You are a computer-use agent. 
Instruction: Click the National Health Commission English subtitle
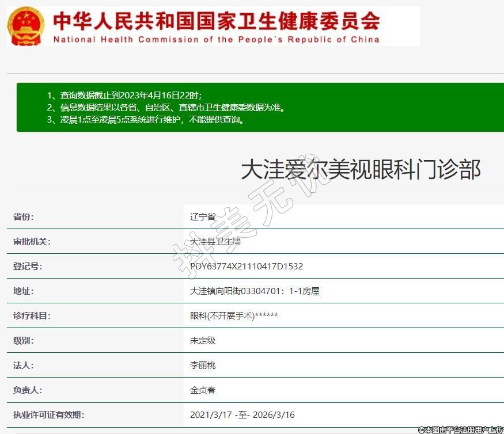point(216,40)
